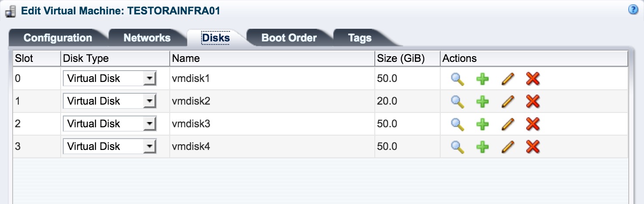Open the blue help question mark icon
The image size is (644, 204).
pyautogui.click(x=633, y=10)
